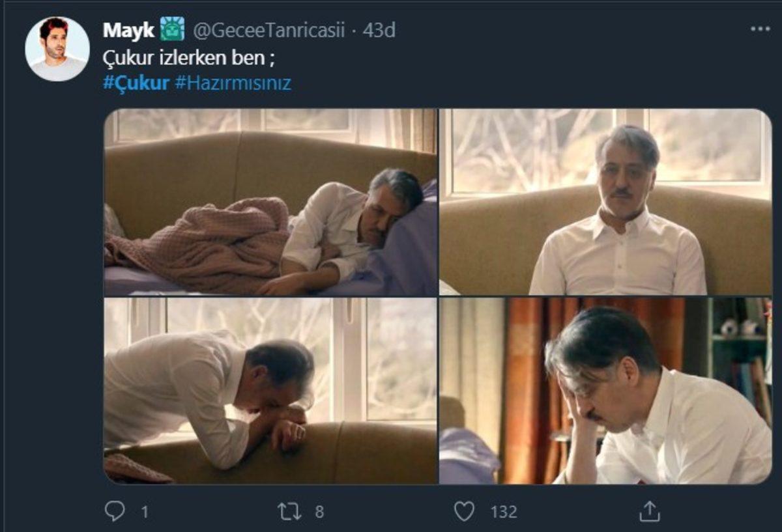Image resolution: width=782 pixels, height=532 pixels.
Task: Click the reply speech bubble icon
Action: click(115, 511)
